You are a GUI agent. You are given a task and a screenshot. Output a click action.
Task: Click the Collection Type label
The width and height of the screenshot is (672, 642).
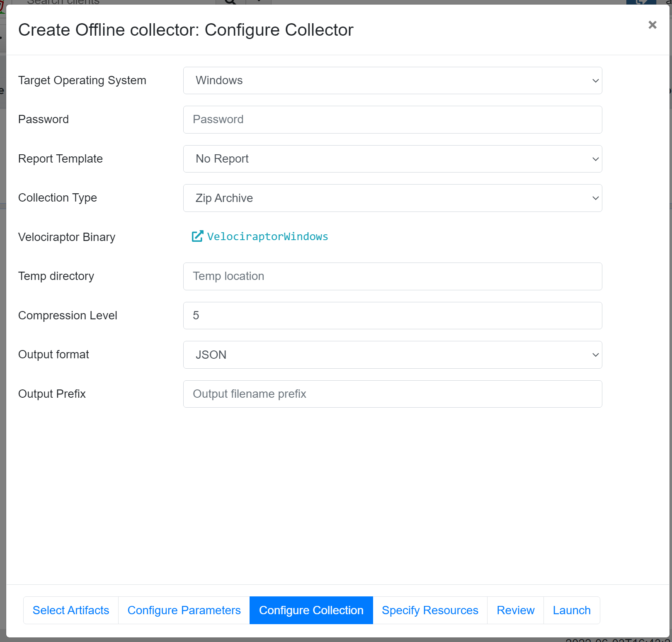click(x=58, y=197)
